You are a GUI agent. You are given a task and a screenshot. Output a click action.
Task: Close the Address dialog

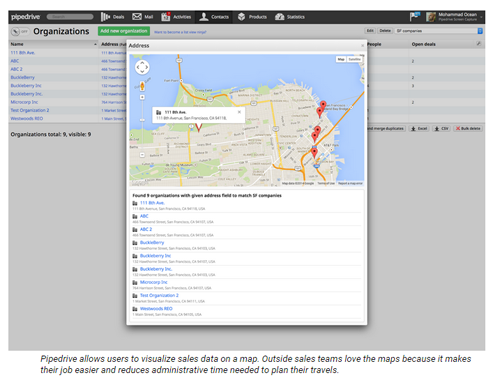click(x=362, y=46)
